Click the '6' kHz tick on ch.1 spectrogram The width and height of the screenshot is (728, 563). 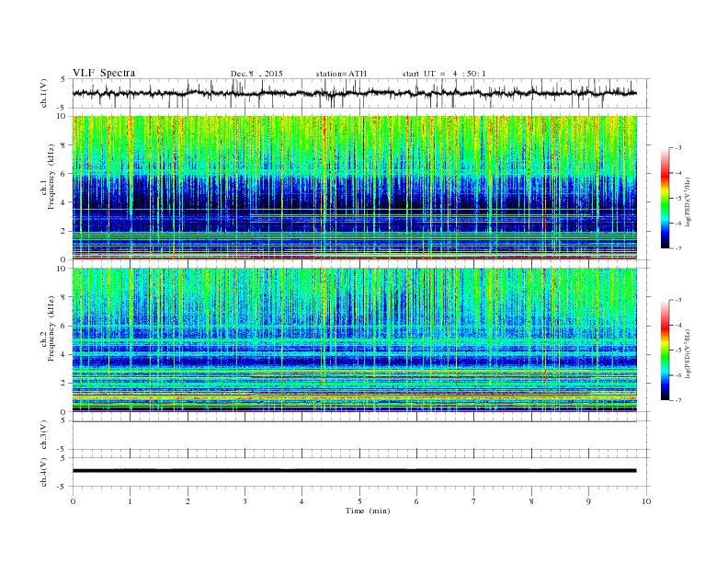(x=63, y=174)
